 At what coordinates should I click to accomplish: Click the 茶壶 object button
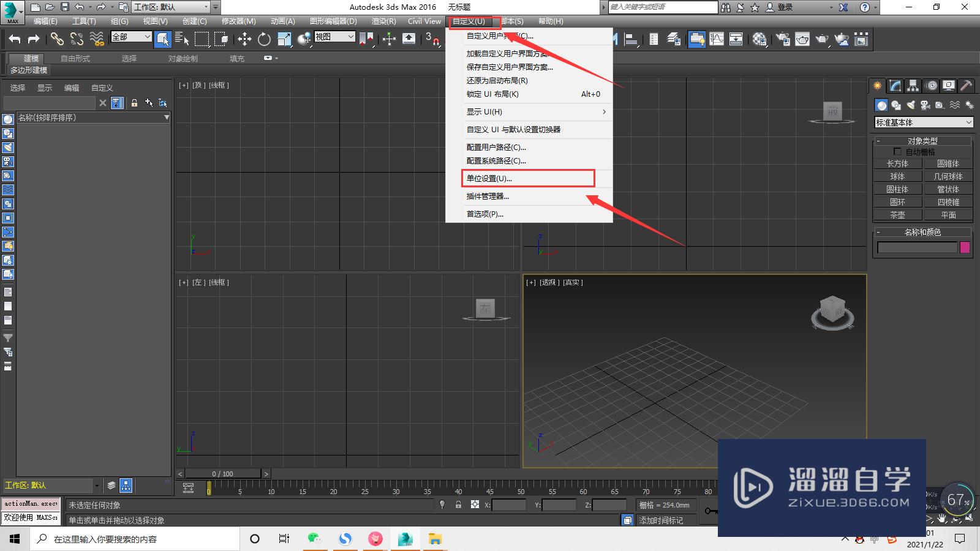click(897, 216)
